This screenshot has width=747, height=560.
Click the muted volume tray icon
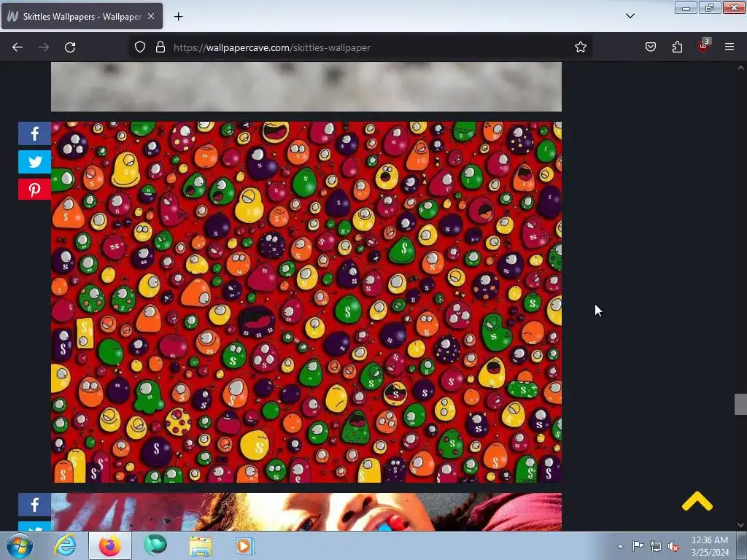(673, 547)
